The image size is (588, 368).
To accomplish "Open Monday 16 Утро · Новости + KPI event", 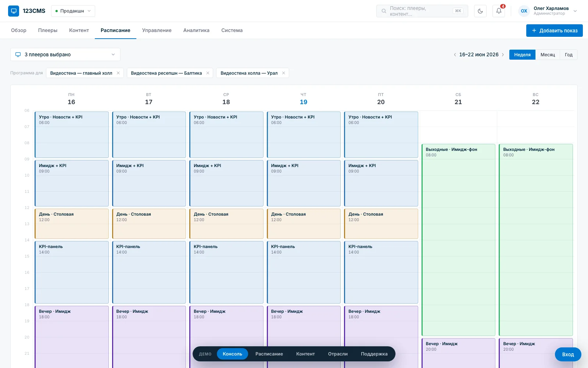I will (72, 135).
